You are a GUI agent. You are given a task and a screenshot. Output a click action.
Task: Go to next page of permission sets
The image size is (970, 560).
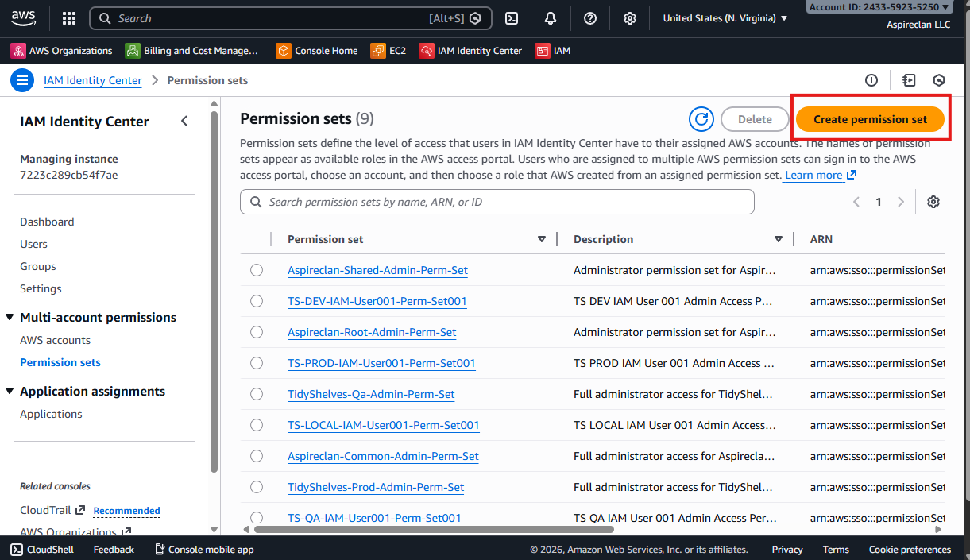click(x=901, y=202)
